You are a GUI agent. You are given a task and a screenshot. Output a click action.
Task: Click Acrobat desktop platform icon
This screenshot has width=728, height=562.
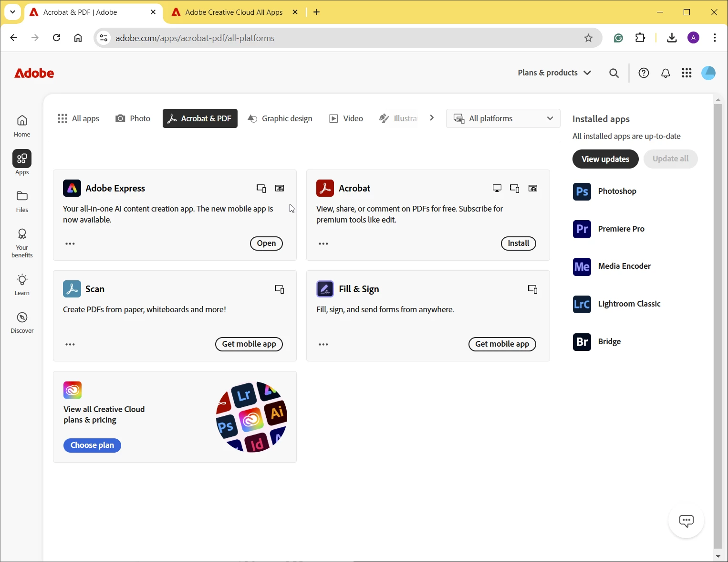(x=497, y=188)
